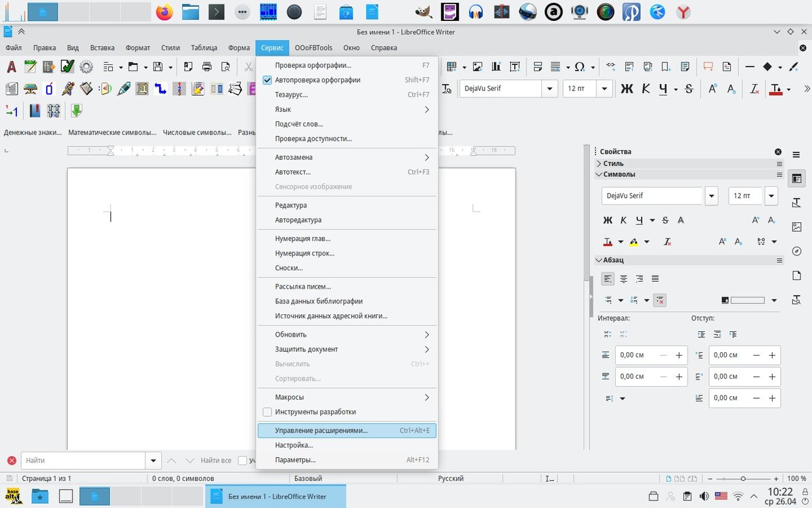The height and width of the screenshot is (508, 812).
Task: Select Управление расширениями menu entry
Action: (347, 430)
